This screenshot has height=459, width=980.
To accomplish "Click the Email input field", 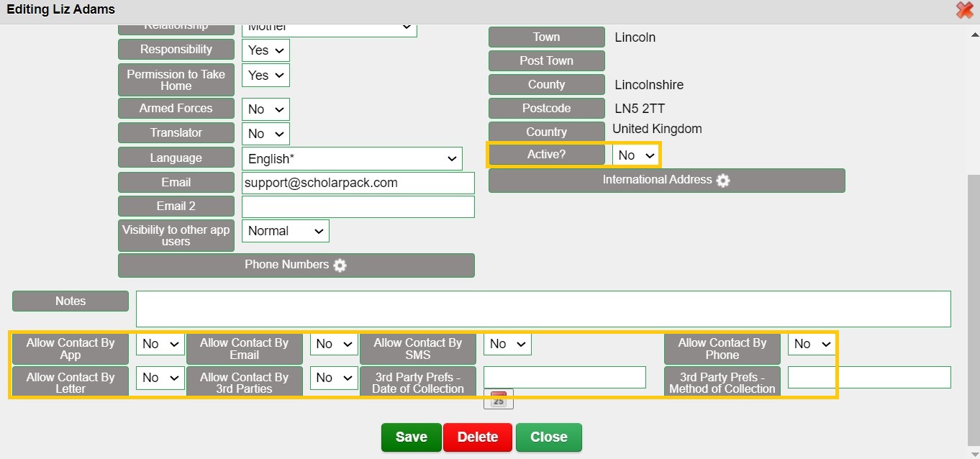I will (358, 183).
